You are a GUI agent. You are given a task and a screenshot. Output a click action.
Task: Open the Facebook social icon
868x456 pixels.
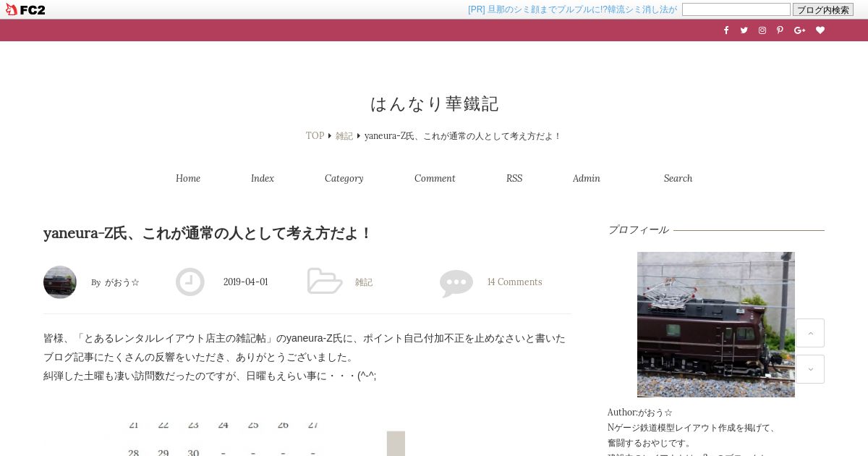pos(726,30)
